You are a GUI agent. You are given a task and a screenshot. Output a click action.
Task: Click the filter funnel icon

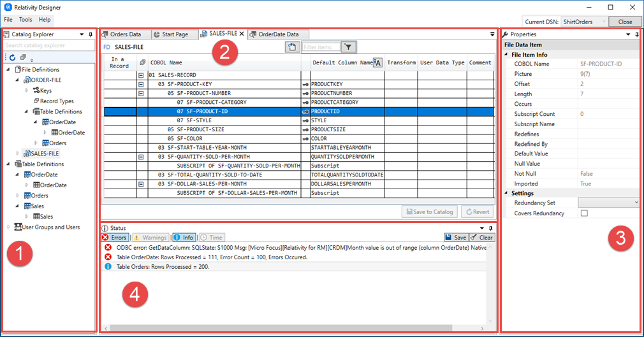click(349, 47)
